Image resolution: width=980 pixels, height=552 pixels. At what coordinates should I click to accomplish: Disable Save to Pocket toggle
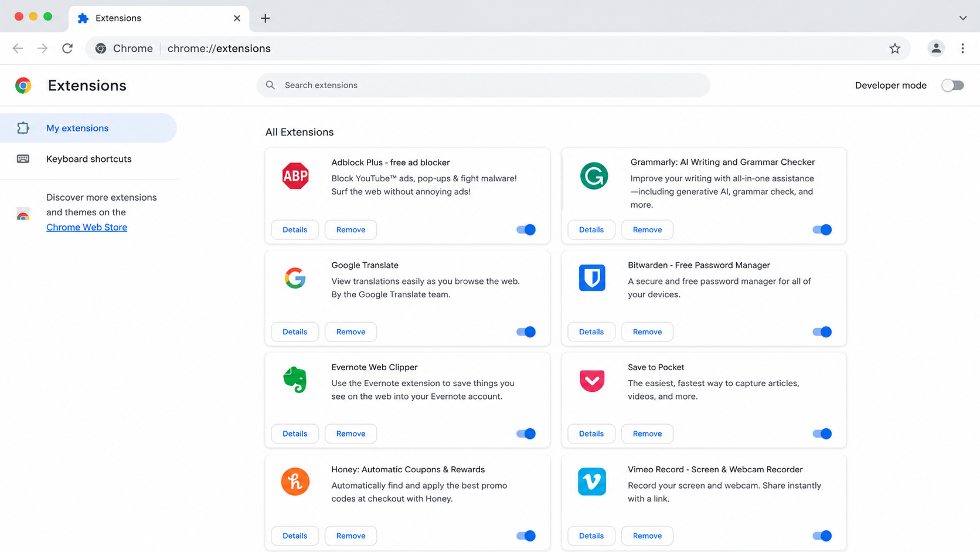coord(822,434)
